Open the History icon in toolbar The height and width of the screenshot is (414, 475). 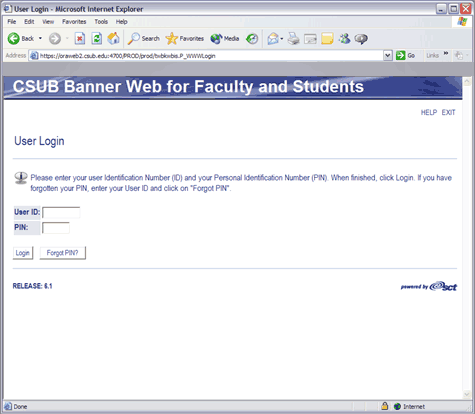252,39
